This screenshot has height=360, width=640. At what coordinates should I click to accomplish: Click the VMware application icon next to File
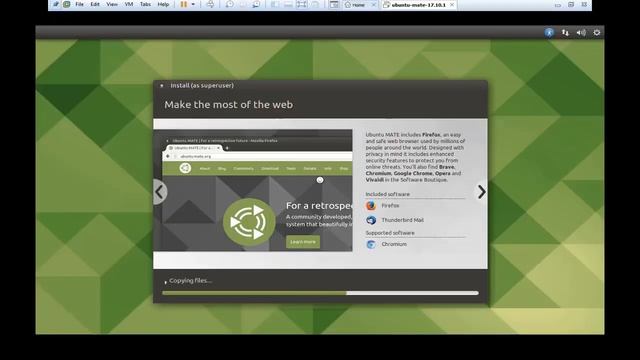67,4
